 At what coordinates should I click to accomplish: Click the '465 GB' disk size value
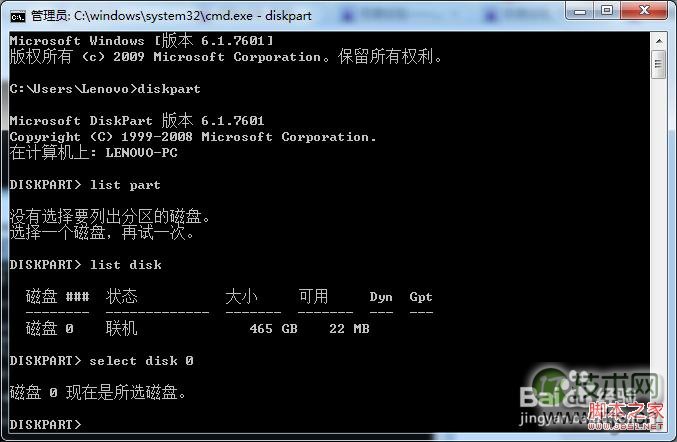[x=273, y=329]
